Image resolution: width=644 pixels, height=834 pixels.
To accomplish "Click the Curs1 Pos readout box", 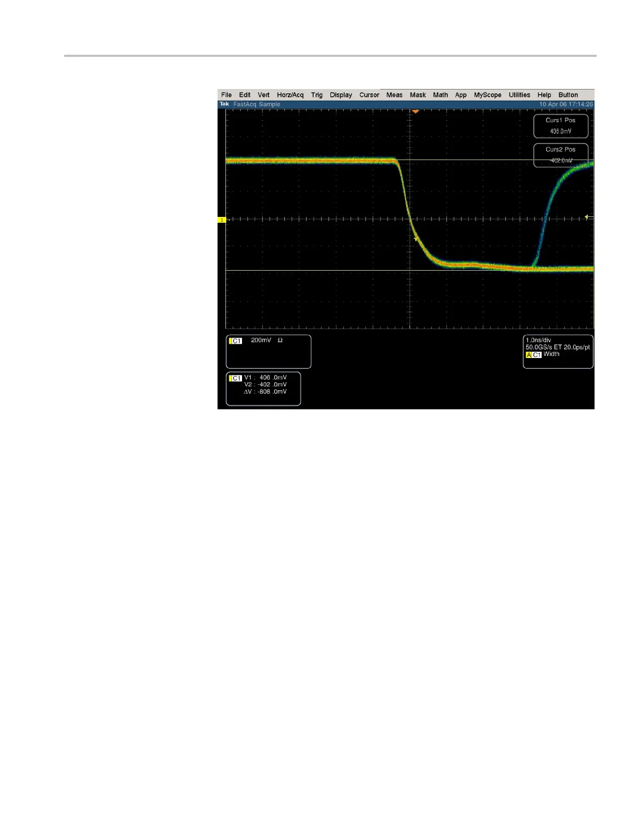I will 561,126.
